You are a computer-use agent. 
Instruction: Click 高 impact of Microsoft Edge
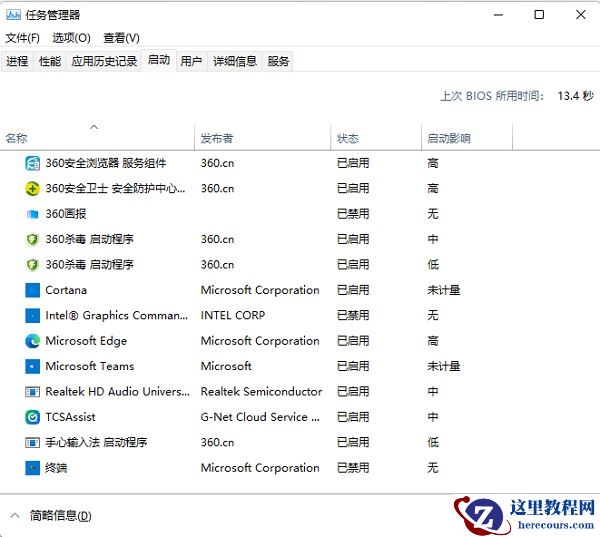click(433, 341)
